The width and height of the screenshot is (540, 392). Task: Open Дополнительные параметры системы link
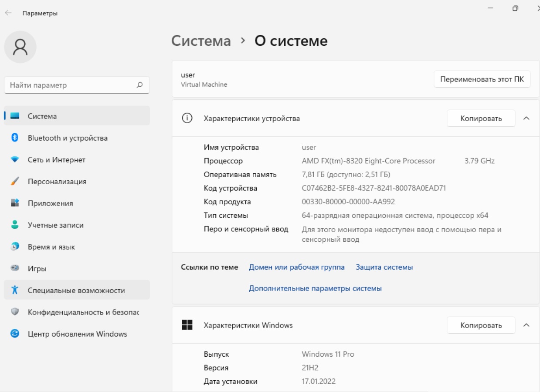[315, 288]
